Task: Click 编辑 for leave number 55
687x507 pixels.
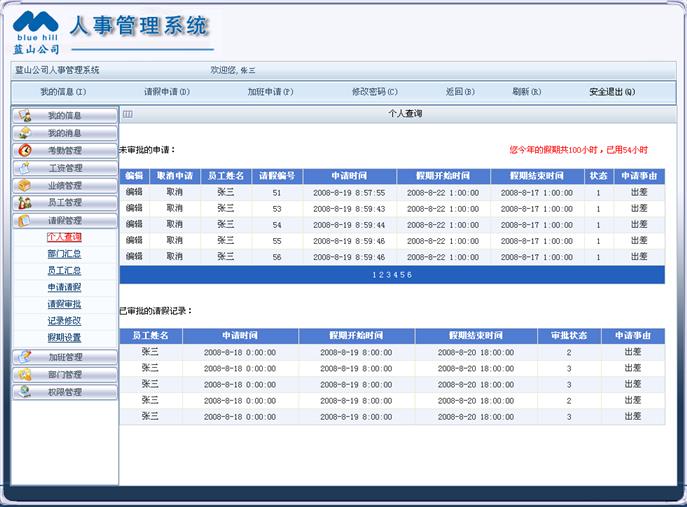Action: [x=134, y=241]
